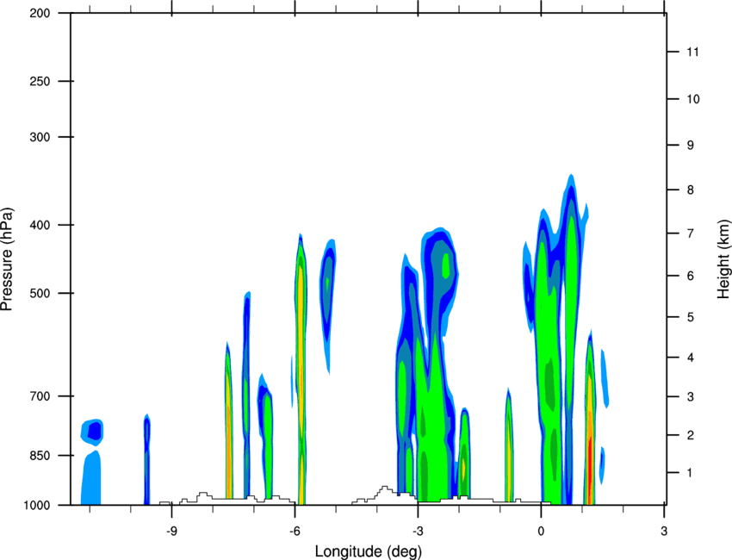
Task: Click the 400 pressure tick label
Action: (x=40, y=225)
